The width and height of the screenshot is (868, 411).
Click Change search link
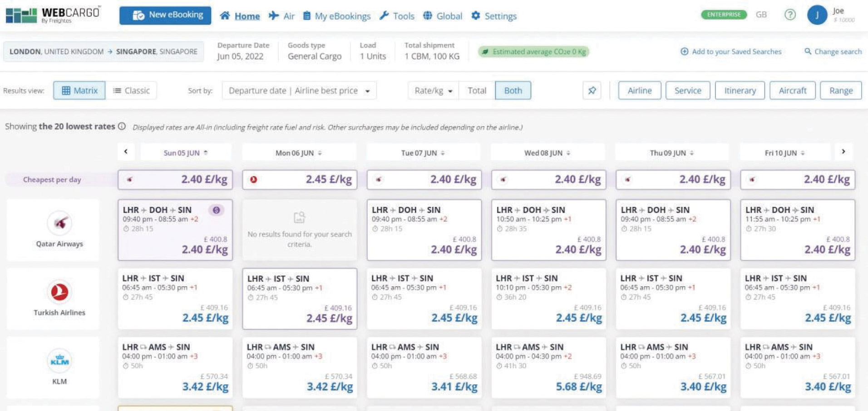coord(833,52)
